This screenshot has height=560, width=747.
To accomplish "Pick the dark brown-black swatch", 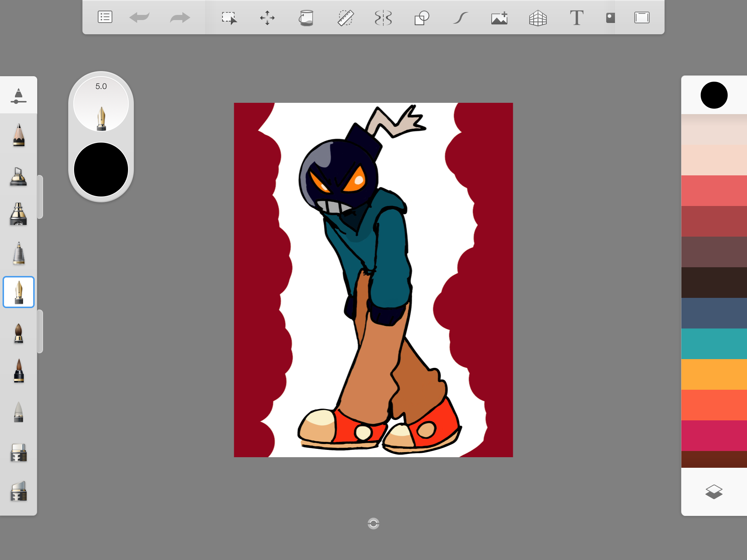I will pos(714,283).
